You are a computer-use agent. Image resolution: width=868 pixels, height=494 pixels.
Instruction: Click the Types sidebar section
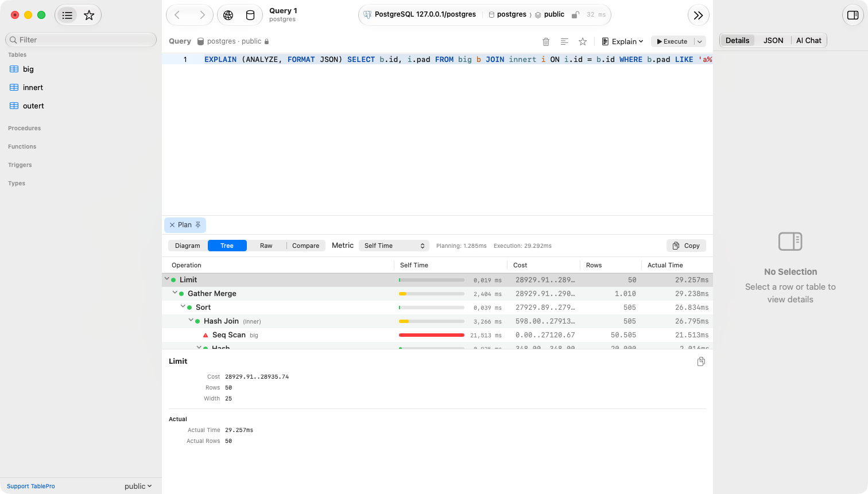[x=17, y=183]
